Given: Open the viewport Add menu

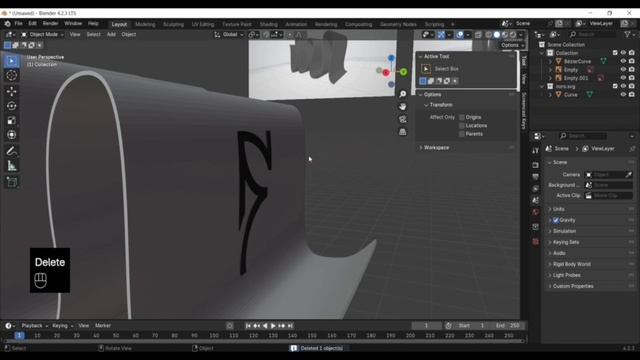Looking at the screenshot, I should pos(111,35).
